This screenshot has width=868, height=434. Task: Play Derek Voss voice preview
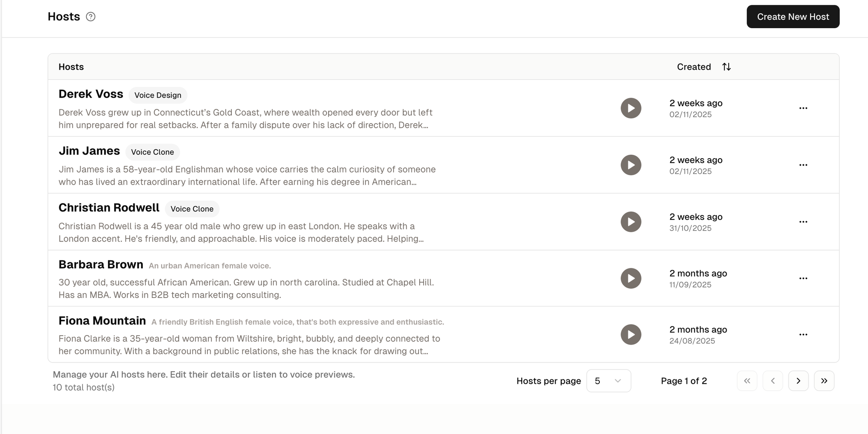click(631, 108)
